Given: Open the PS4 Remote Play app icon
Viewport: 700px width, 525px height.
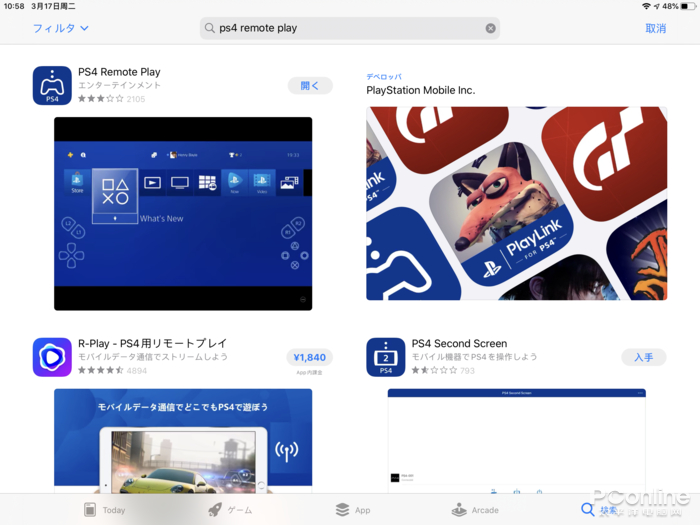Looking at the screenshot, I should pyautogui.click(x=52, y=86).
